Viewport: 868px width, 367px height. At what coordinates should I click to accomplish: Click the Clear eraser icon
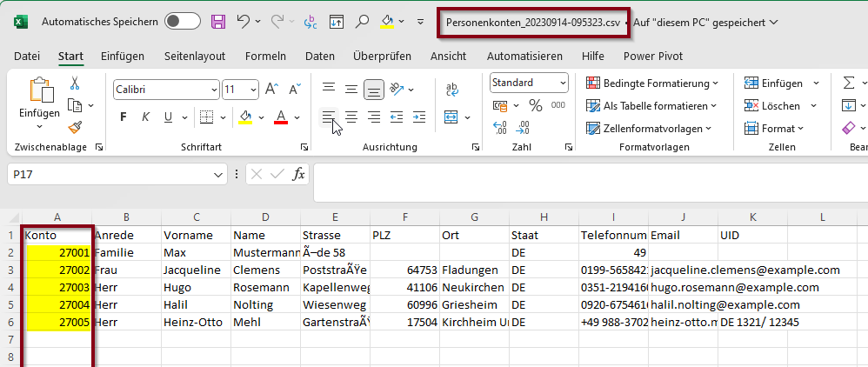pyautogui.click(x=849, y=128)
